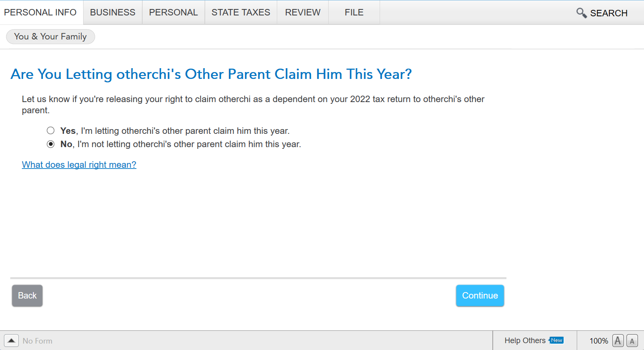
Task: Click the New badge beside Help Others
Action: [x=556, y=340]
